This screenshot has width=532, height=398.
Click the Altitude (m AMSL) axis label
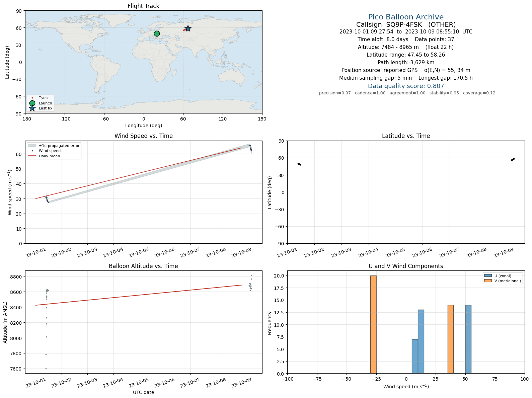[x=5, y=322]
